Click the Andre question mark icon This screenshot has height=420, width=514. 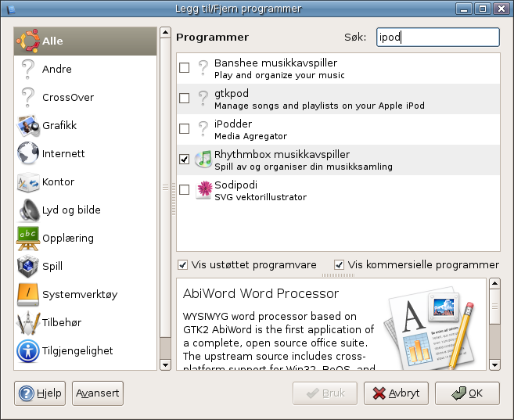click(x=28, y=69)
